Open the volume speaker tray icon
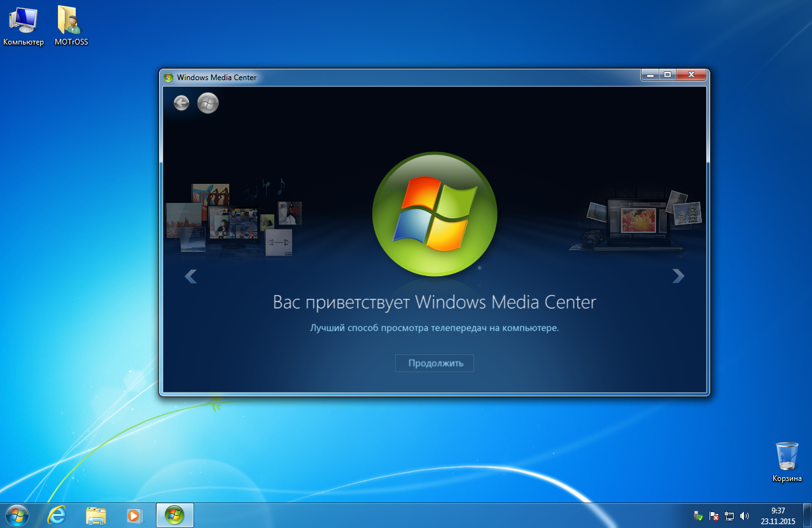Image resolution: width=812 pixels, height=528 pixels. 745,516
